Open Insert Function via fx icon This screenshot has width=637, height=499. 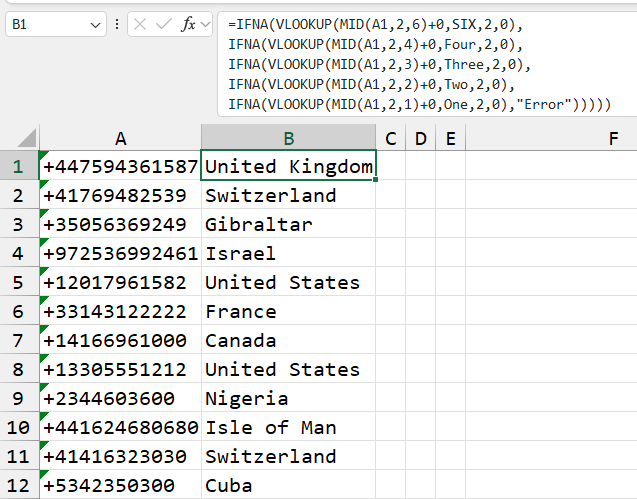coord(189,24)
